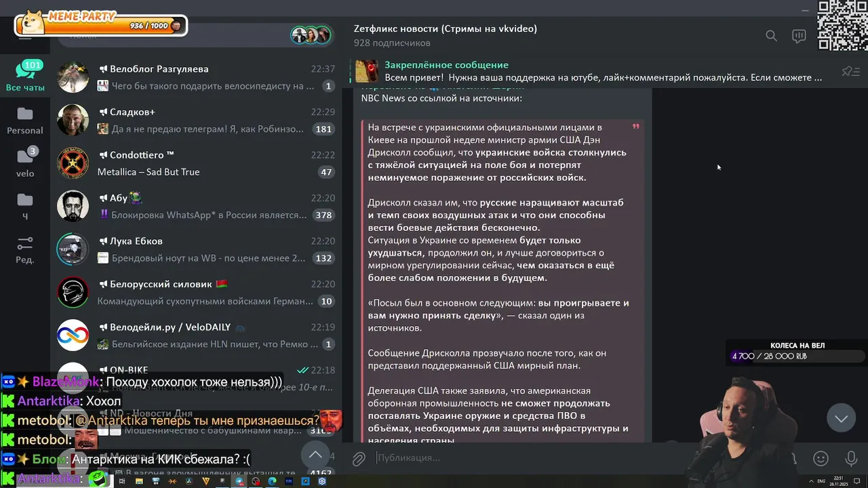Image resolution: width=868 pixels, height=488 pixels.
Task: Click the attach file paperclip icon
Action: tap(359, 459)
